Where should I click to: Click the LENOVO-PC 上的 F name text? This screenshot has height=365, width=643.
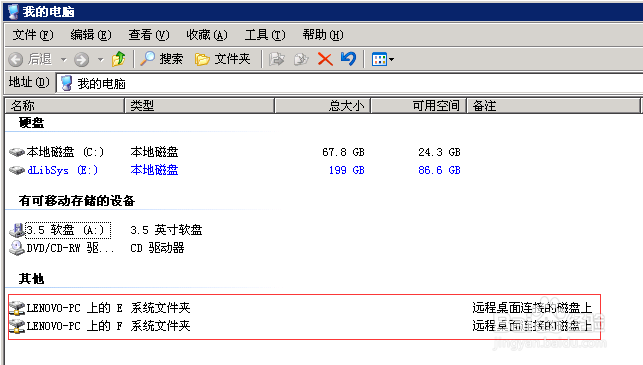point(75,326)
